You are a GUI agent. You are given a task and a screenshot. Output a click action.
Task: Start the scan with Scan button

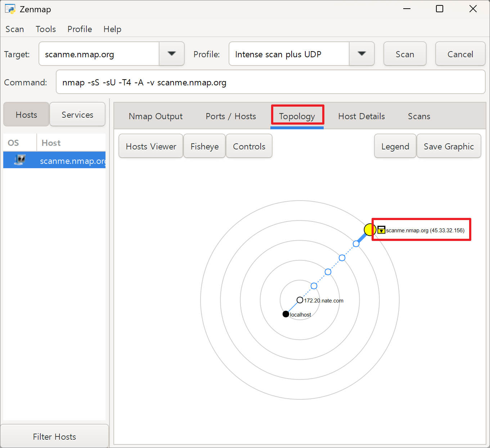(405, 54)
